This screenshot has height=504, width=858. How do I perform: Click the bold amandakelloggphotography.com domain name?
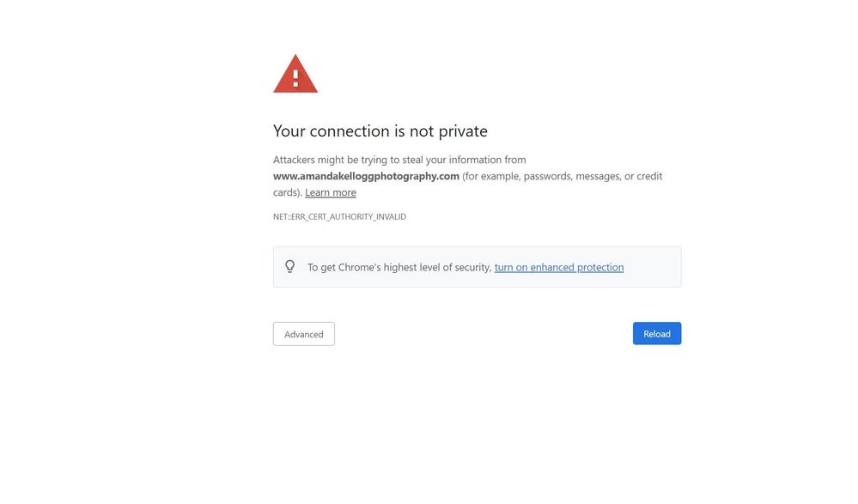click(366, 177)
